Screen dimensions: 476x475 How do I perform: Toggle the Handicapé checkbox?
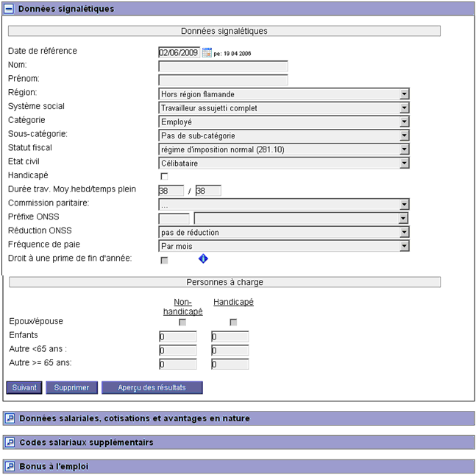tap(164, 176)
